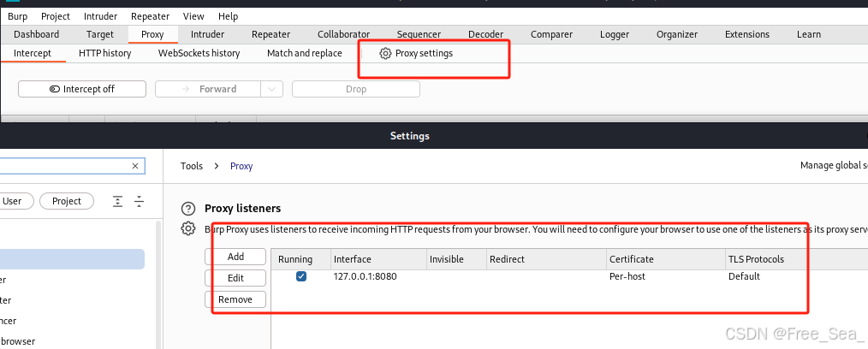
Task: Click the Drop button
Action: [x=356, y=89]
